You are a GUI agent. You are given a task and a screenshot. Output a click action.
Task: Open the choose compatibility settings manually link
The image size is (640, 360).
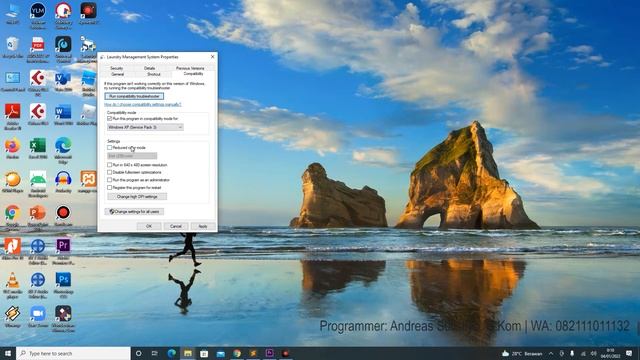142,104
